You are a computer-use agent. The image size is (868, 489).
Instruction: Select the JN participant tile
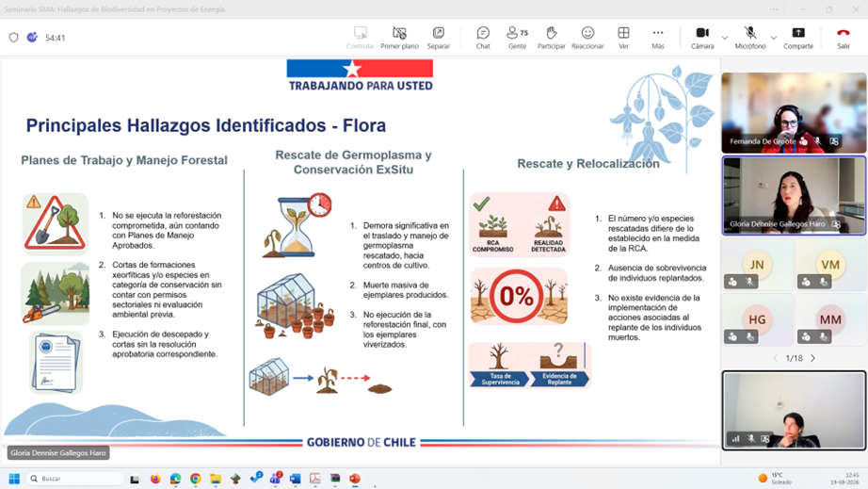(757, 266)
